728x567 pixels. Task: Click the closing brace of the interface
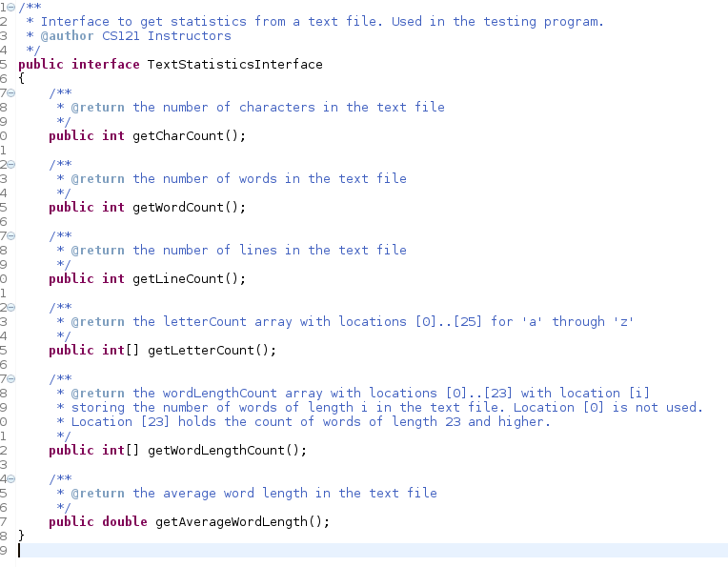coord(22,536)
